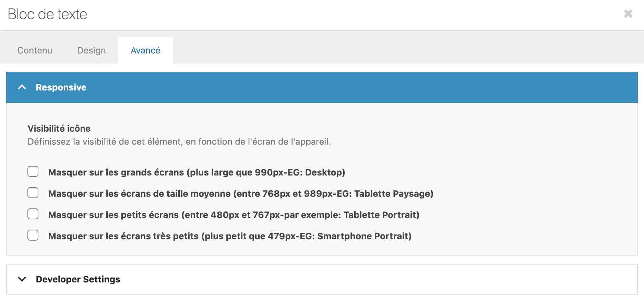Click the blue Responsive header bar
The height and width of the screenshot is (303, 644).
(x=60, y=87)
